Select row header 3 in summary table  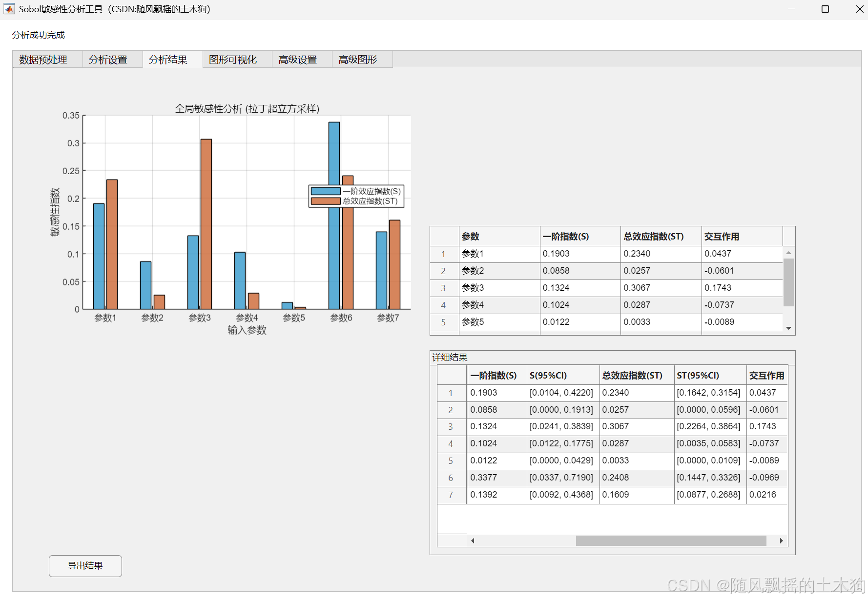444,288
